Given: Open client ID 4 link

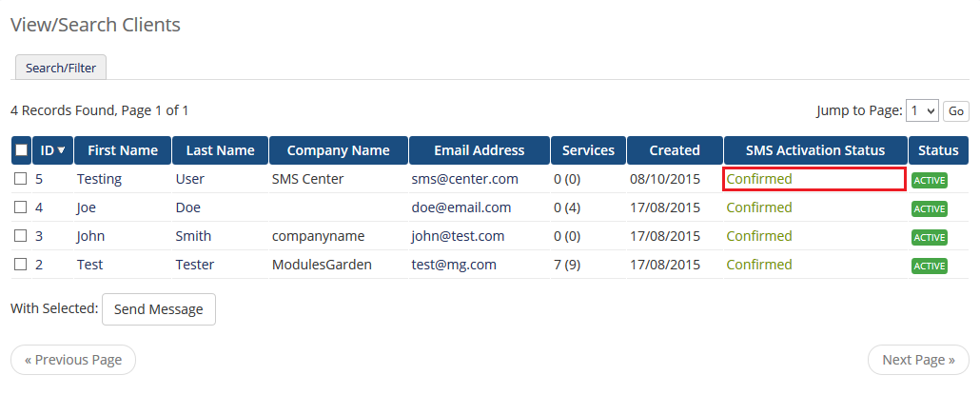Looking at the screenshot, I should 39,207.
